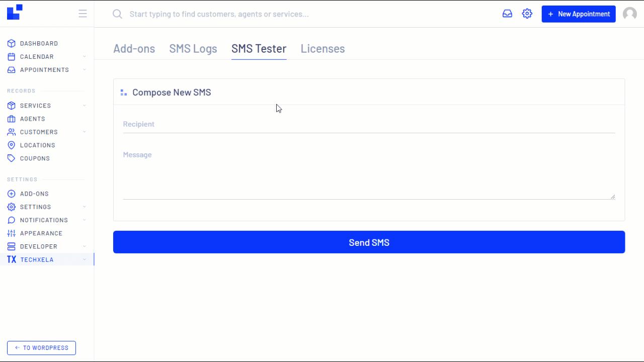
Task: Expand the Notifications submenu chevron
Action: (84, 220)
